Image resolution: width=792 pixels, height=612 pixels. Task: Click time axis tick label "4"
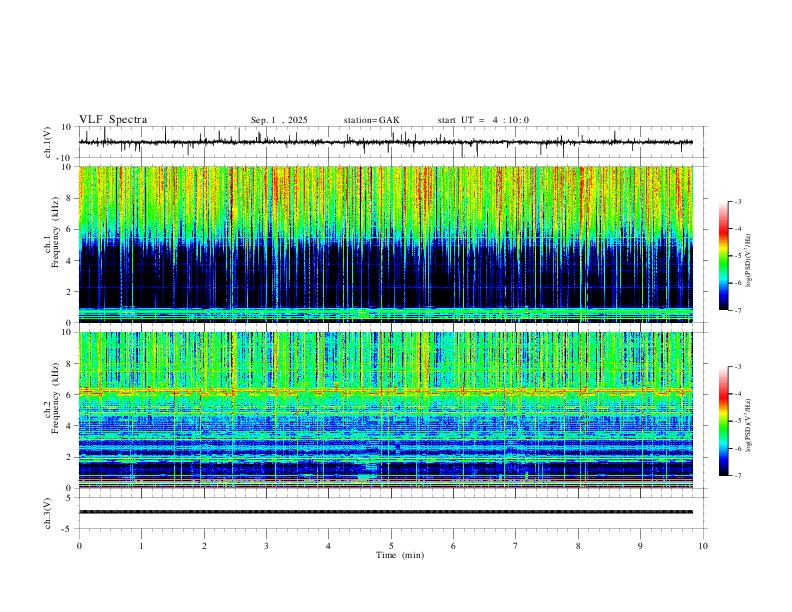coord(328,546)
